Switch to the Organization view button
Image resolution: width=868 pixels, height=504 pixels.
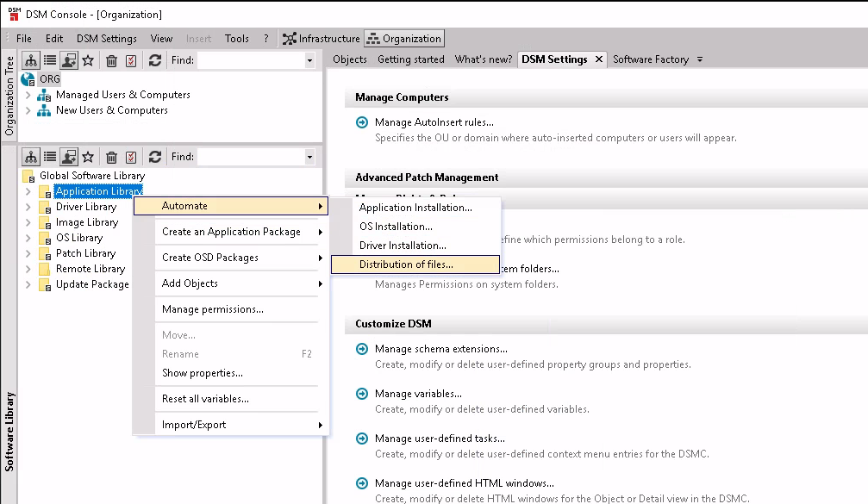coord(404,39)
